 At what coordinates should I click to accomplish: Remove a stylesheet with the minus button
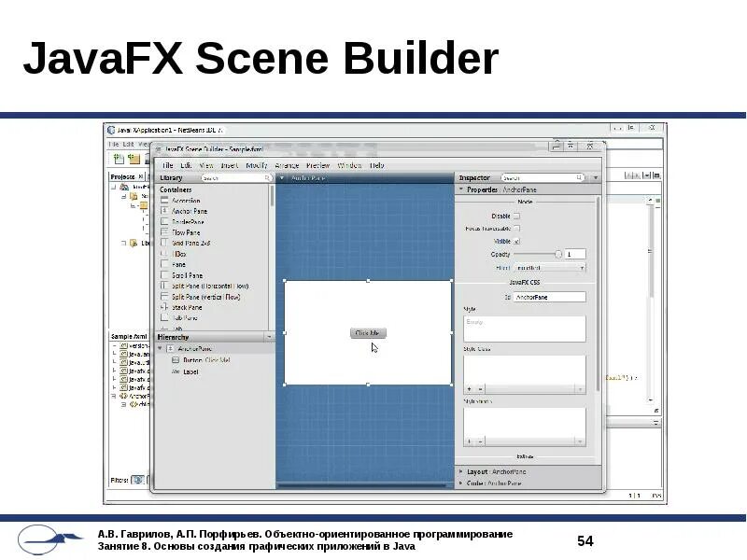coord(480,441)
